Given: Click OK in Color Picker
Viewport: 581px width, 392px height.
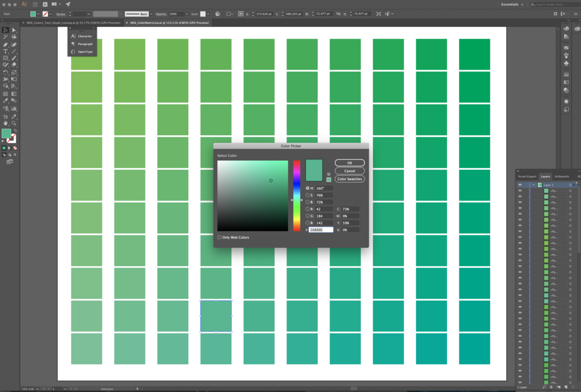Looking at the screenshot, I should click(349, 162).
